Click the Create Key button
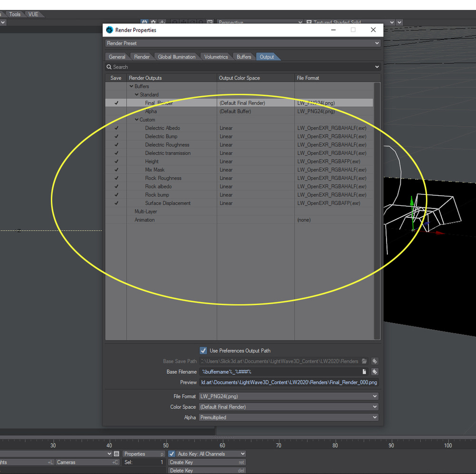476x474 pixels. 207,462
